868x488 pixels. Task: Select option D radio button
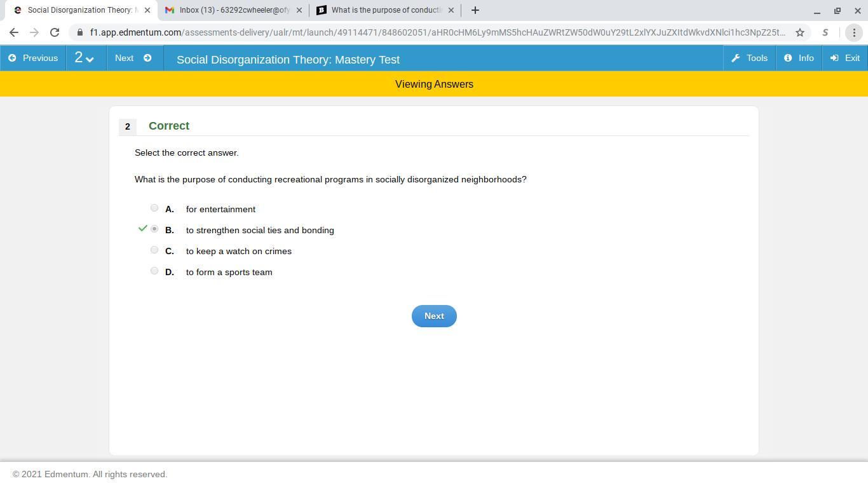point(154,271)
